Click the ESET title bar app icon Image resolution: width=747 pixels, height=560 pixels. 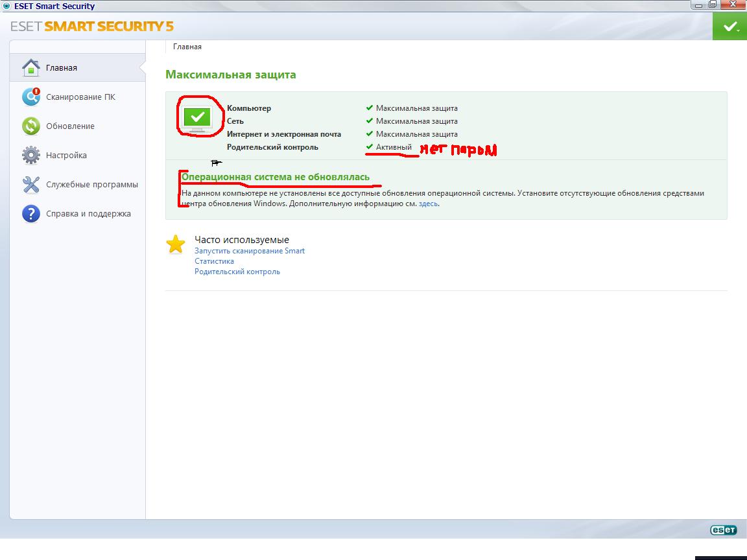point(6,6)
